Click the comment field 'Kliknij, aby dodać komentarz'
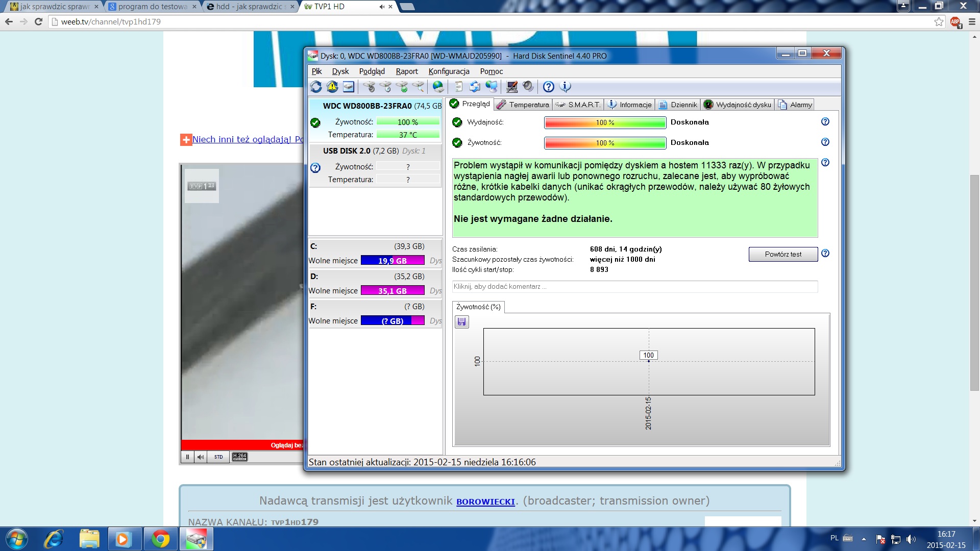Viewport: 980px width, 551px height. [634, 287]
